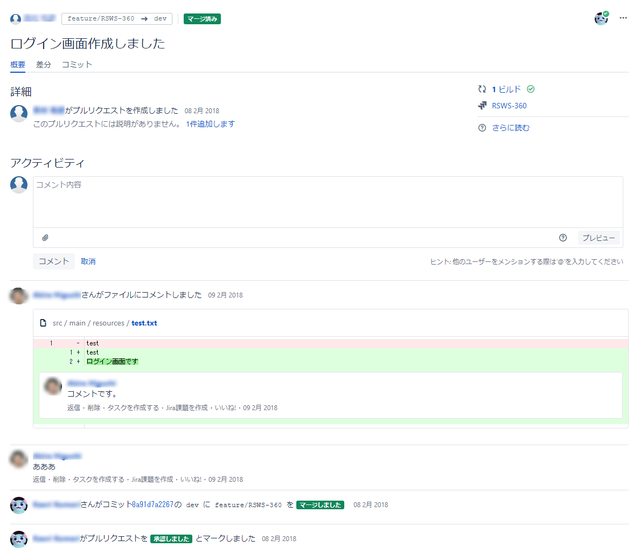
Task: Switch to the 概要 tab
Action: coord(18,65)
